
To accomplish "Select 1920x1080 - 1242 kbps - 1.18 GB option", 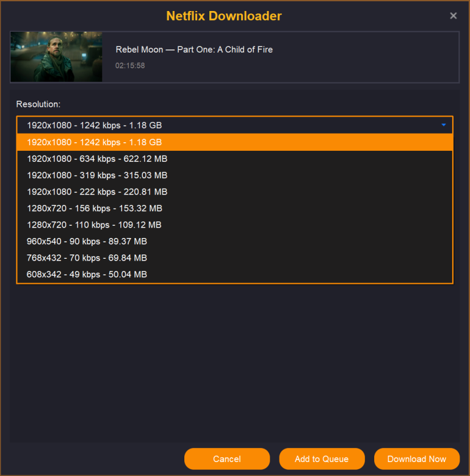I will coord(235,142).
